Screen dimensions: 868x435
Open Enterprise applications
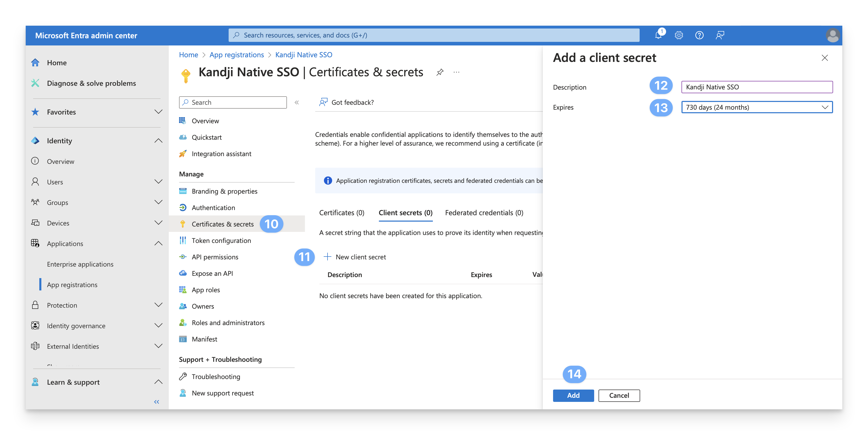point(80,264)
